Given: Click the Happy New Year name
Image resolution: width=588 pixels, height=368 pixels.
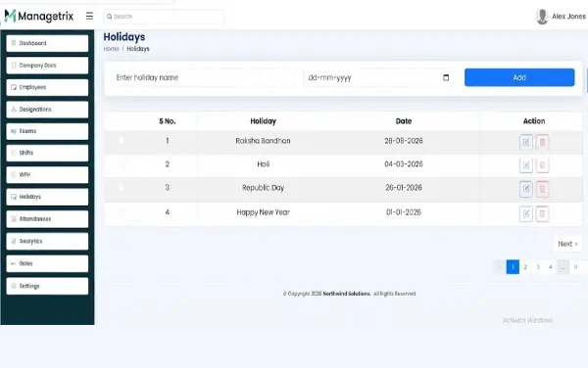Looking at the screenshot, I should click(x=263, y=212).
